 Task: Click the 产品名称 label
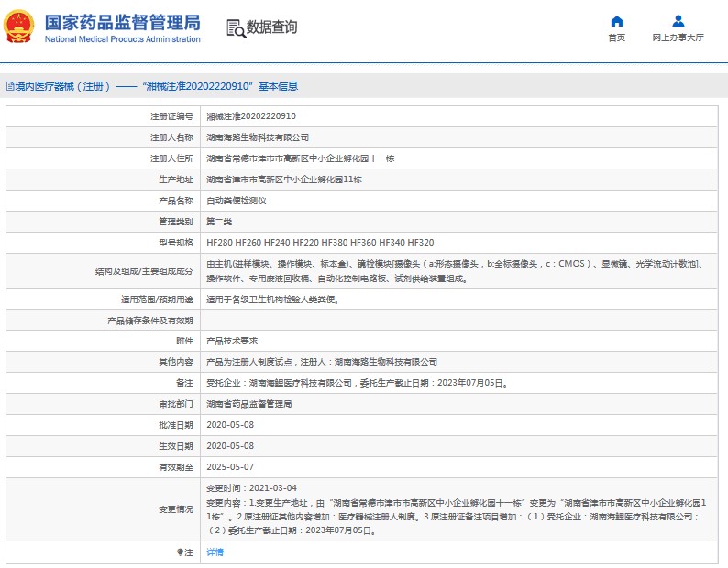click(x=176, y=201)
